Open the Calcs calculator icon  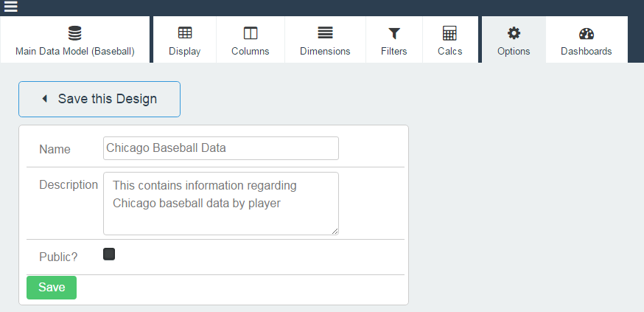[x=449, y=33]
